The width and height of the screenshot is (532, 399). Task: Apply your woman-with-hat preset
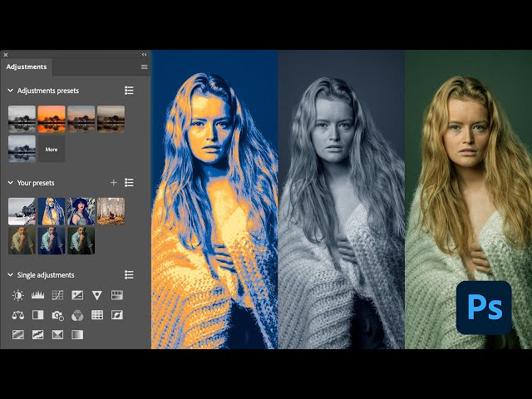coord(81,211)
